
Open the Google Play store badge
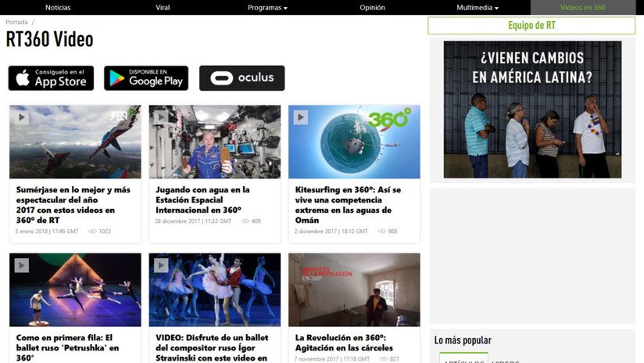click(146, 78)
